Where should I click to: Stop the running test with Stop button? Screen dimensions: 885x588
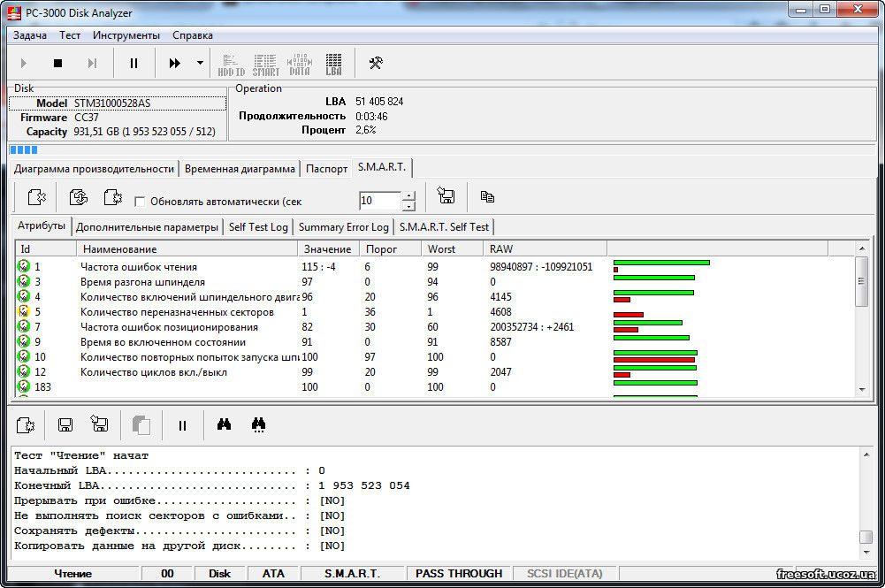[57, 63]
